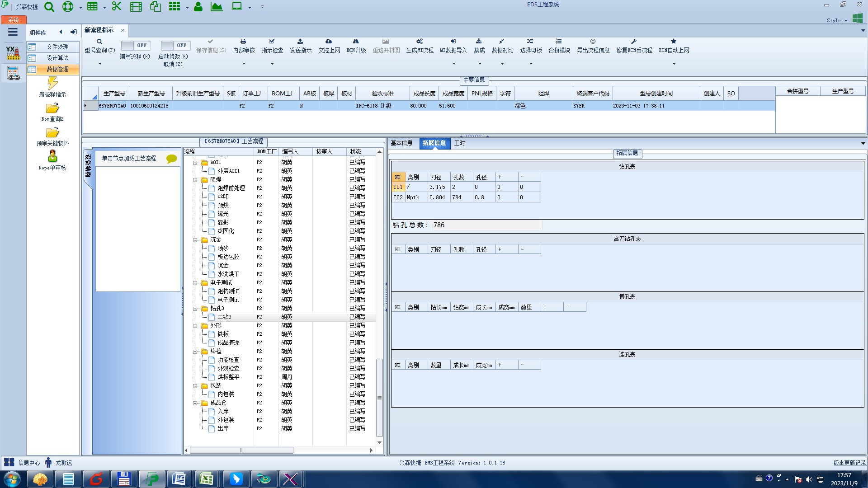Open Excel from the Windows taskbar
Image resolution: width=868 pixels, height=488 pixels.
pyautogui.click(x=207, y=479)
